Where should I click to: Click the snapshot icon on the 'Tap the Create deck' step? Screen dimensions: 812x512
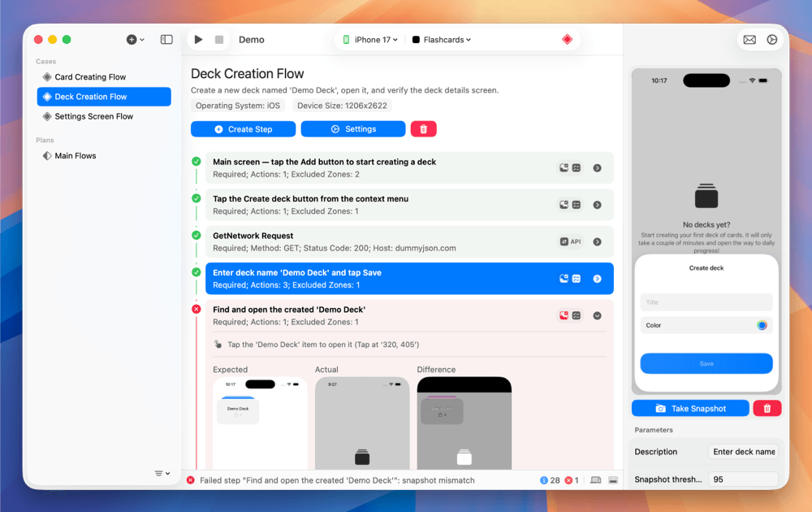[564, 205]
